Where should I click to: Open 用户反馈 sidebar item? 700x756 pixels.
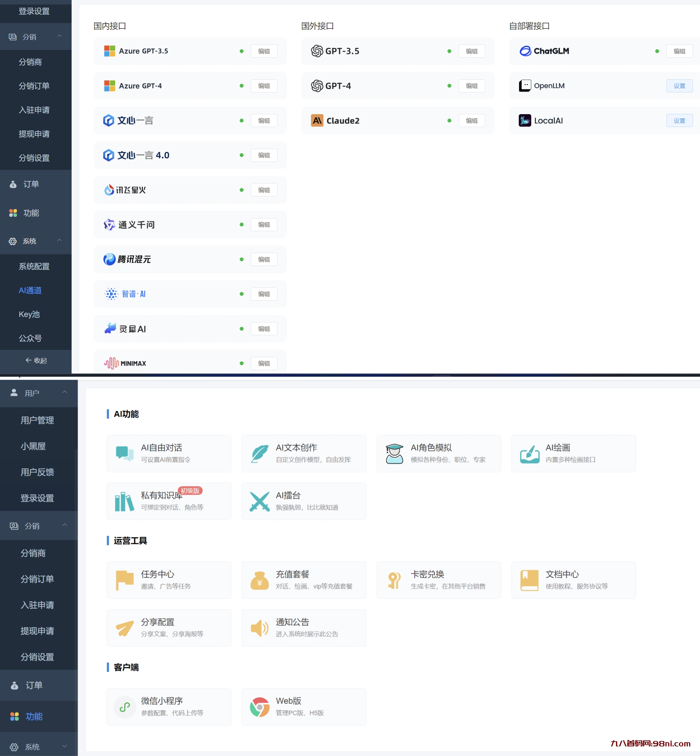click(x=37, y=472)
